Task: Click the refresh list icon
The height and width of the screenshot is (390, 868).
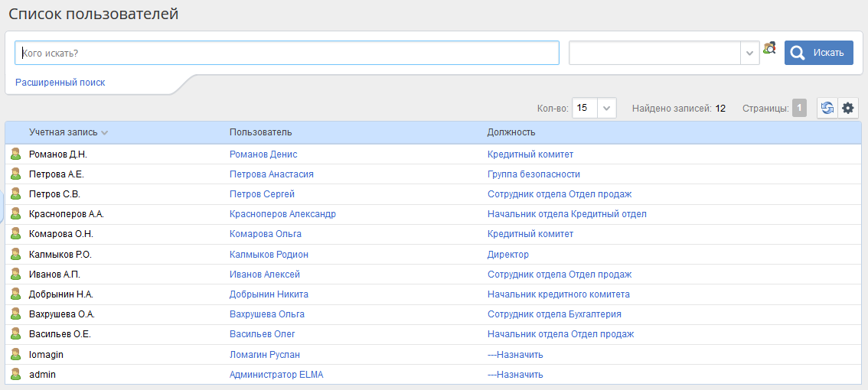Action: [827, 109]
